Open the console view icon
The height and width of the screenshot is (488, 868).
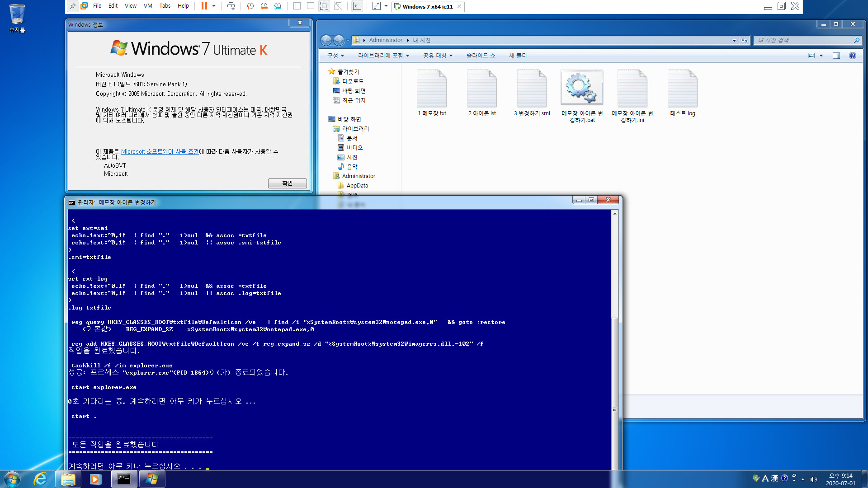coord(357,6)
